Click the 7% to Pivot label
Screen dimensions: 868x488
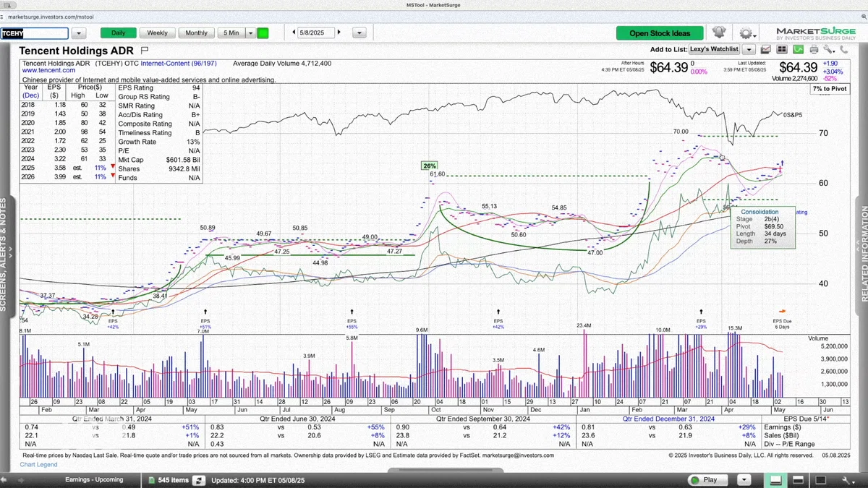click(x=830, y=89)
